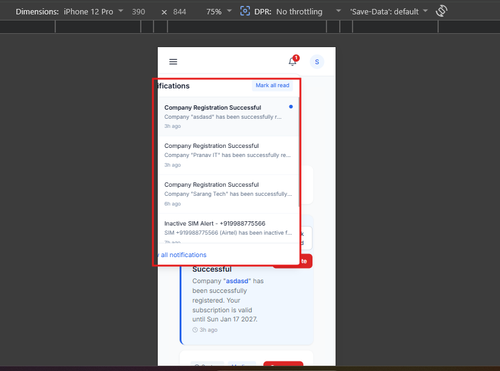Image resolution: width=500 pixels, height=371 pixels.
Task: Edit the width field showing 390
Action: click(x=138, y=12)
